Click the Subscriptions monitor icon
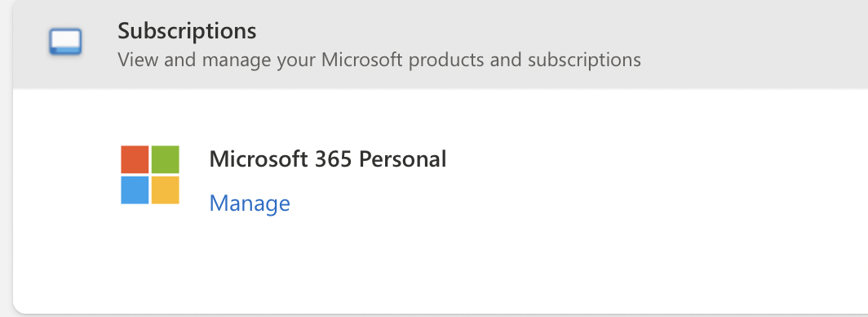The height and width of the screenshot is (317, 868). pos(65,42)
